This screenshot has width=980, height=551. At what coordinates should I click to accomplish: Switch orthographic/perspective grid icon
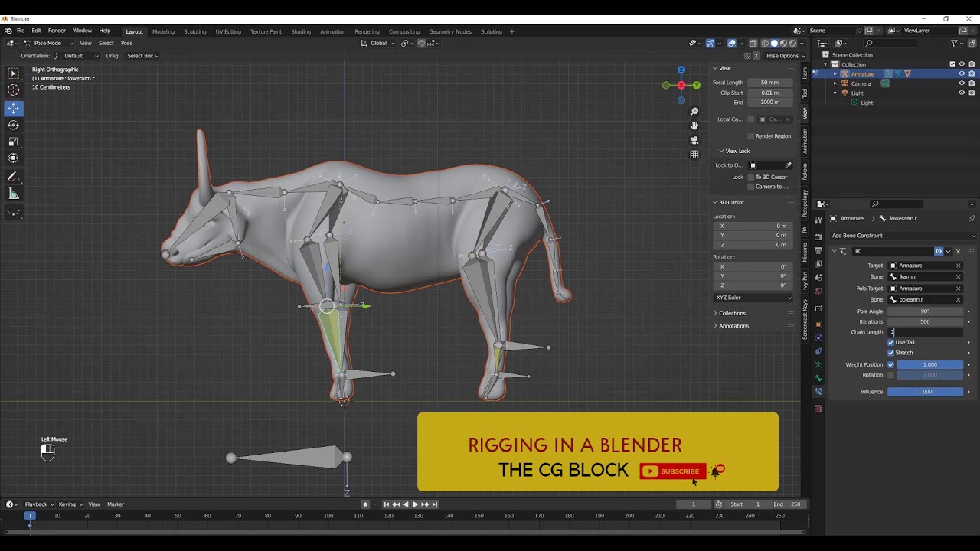[x=694, y=154]
